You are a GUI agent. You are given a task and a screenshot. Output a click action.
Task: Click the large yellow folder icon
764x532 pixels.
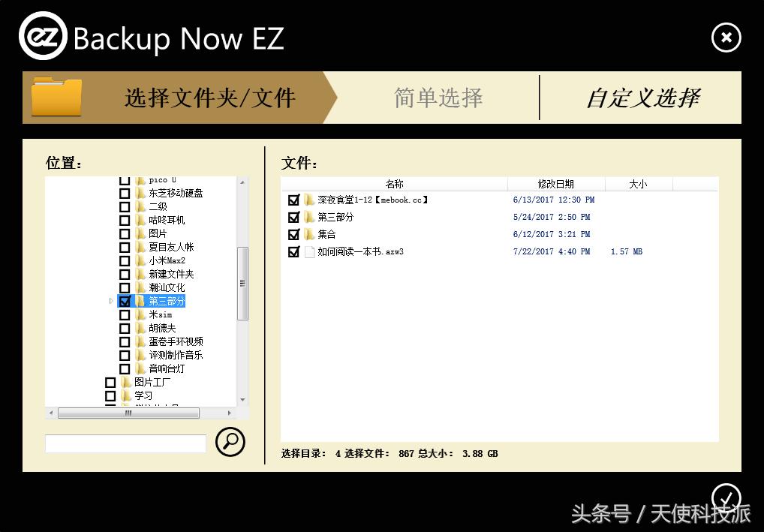tap(56, 96)
